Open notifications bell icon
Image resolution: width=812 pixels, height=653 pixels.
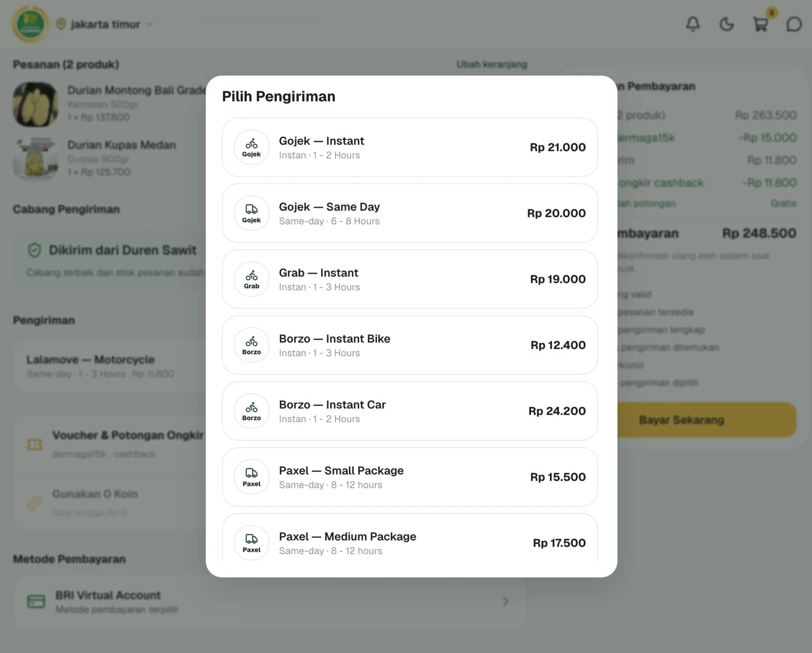pyautogui.click(x=693, y=24)
